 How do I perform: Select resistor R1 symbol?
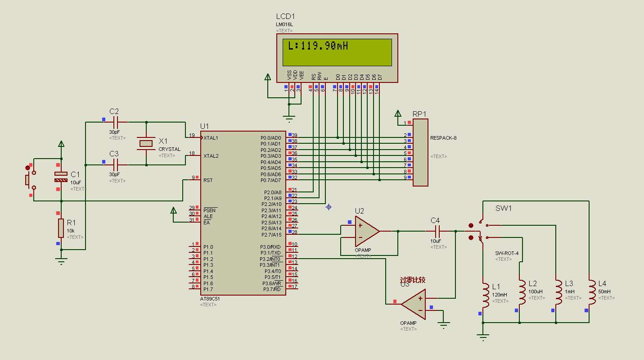click(x=61, y=228)
